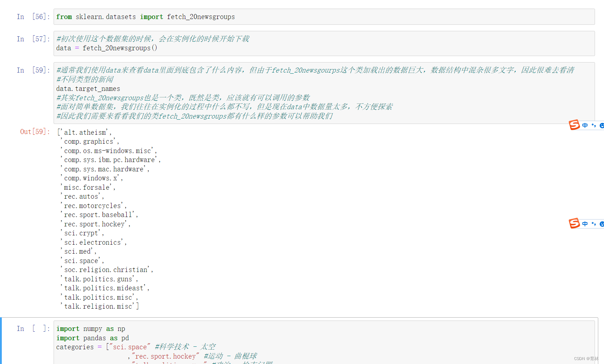The width and height of the screenshot is (604, 364).
Task: Click the 'talk.religion.misc' output entry
Action: (x=98, y=307)
